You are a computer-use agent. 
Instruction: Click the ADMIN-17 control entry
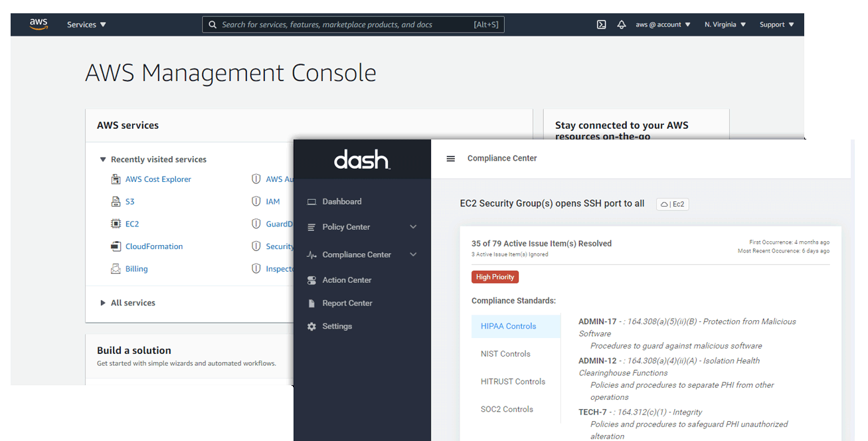pos(687,333)
